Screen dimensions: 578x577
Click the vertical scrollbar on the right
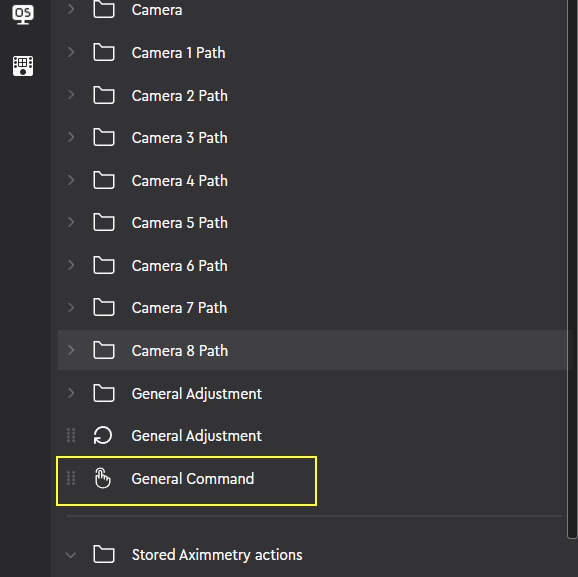572,269
